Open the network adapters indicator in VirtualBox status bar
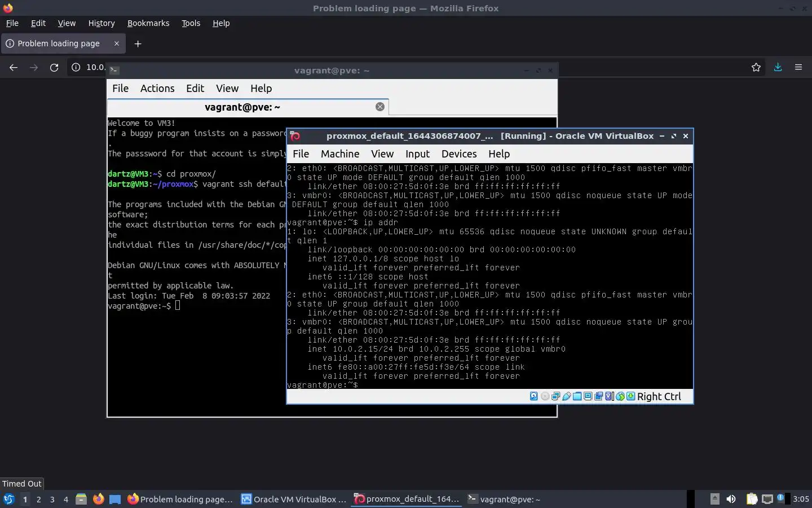Screen dimensions: 812x508 coord(555,396)
